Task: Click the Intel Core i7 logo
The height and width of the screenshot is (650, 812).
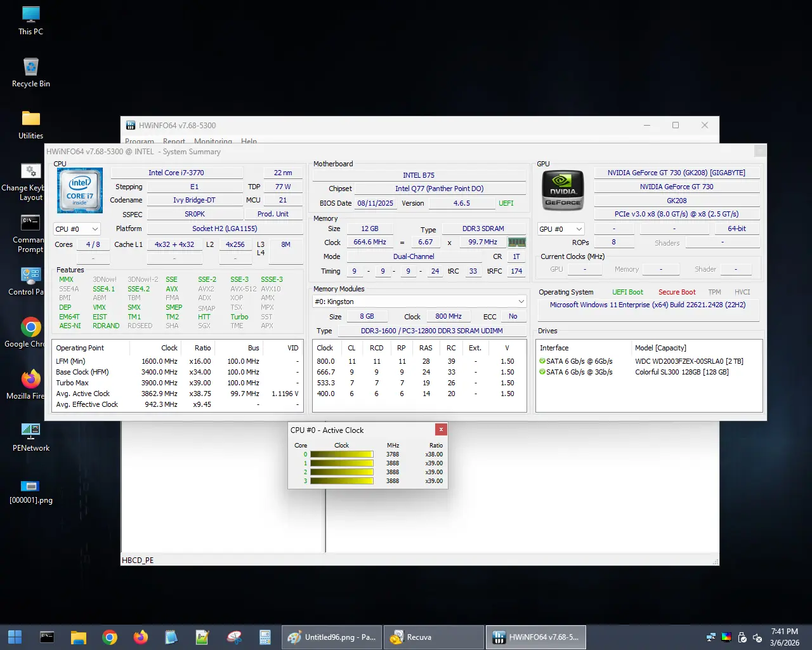Action: point(80,190)
